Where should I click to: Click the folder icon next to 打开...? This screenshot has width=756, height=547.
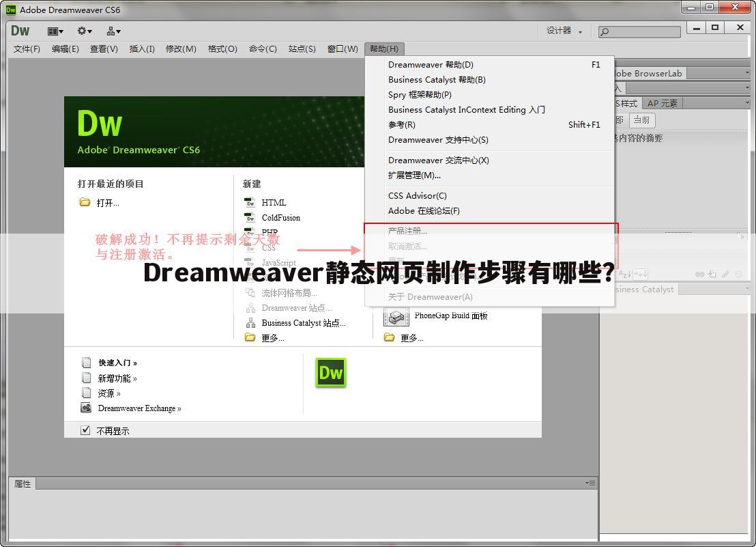85,202
